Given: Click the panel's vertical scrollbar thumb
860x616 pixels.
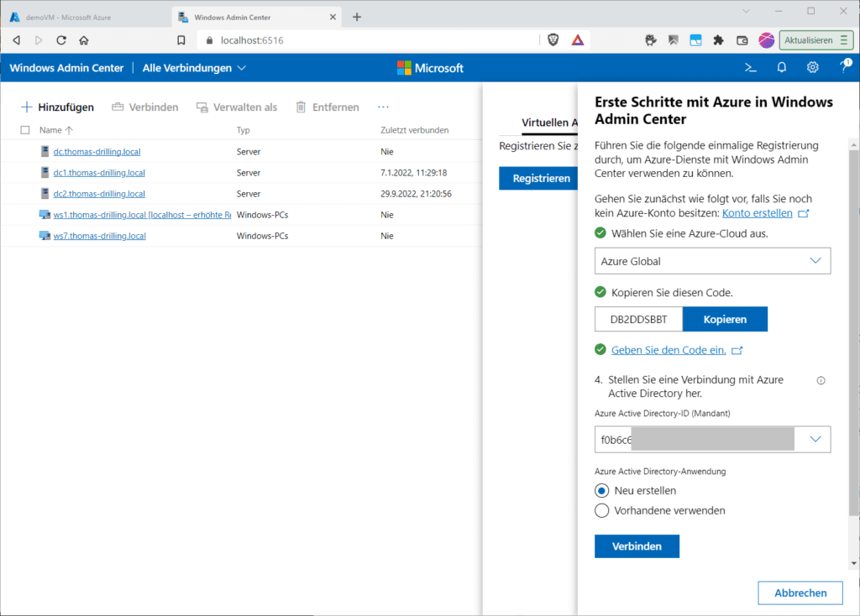Looking at the screenshot, I should click(x=853, y=332).
